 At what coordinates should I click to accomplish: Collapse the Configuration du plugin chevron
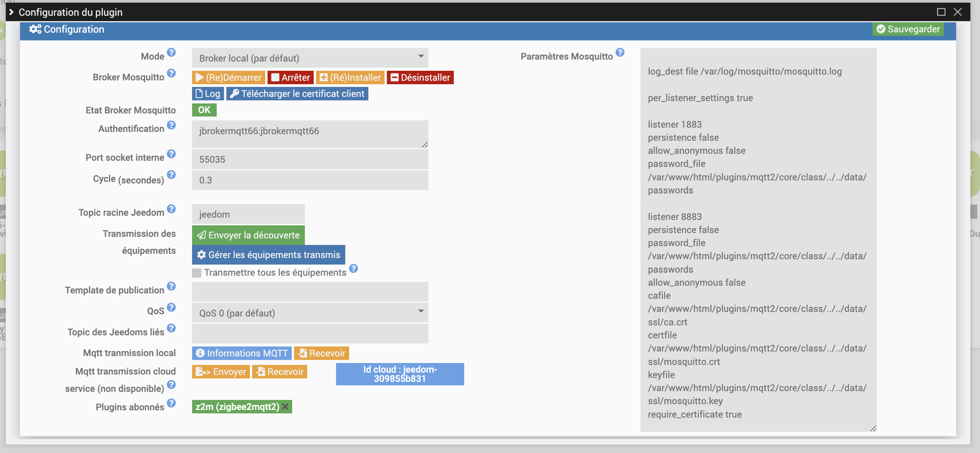(x=11, y=12)
